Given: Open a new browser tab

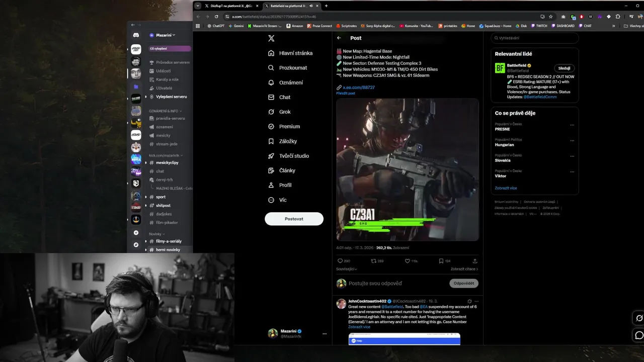Looking at the screenshot, I should (326, 6).
